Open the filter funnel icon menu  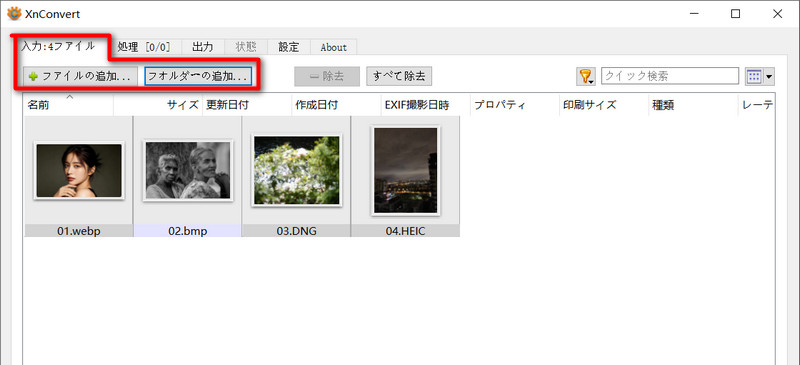[586, 77]
